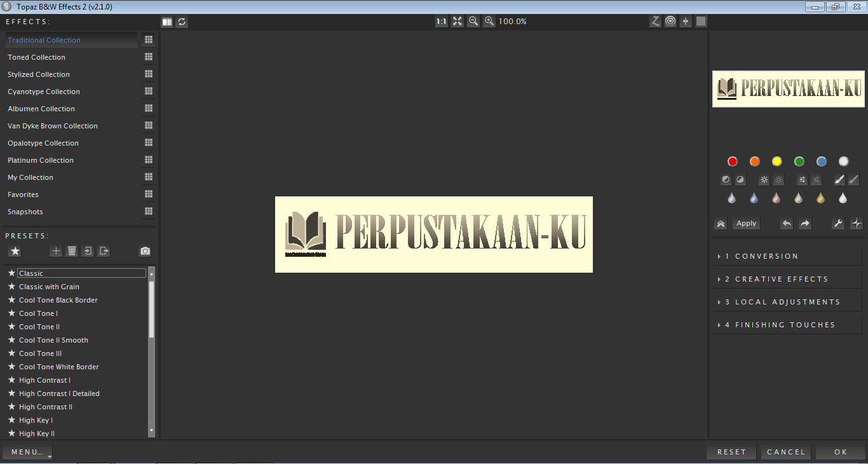The image size is (868, 464).
Task: Add a new preset with plus icon
Action: [x=56, y=251]
